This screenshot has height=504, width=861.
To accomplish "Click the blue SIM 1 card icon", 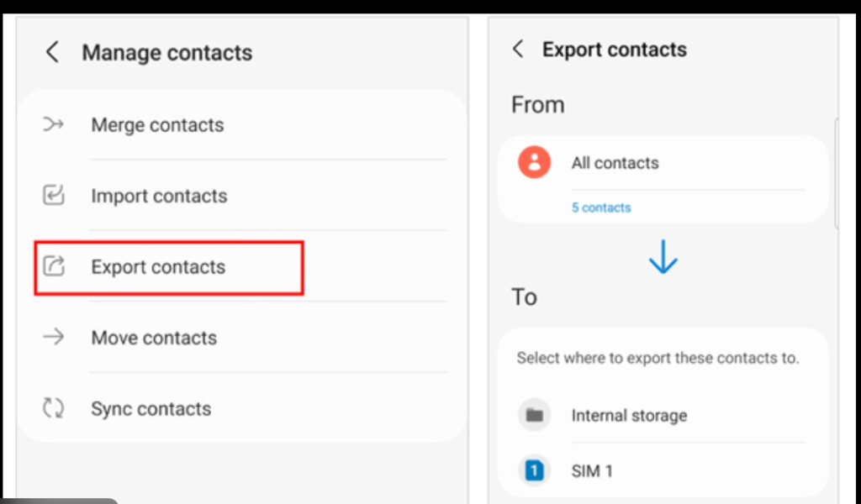I will pyautogui.click(x=534, y=471).
